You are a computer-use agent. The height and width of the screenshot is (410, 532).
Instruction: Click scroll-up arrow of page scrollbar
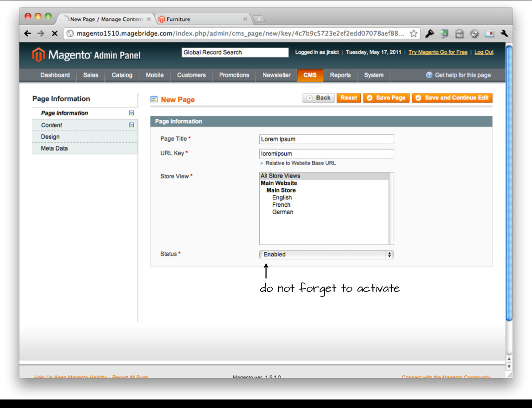click(509, 359)
